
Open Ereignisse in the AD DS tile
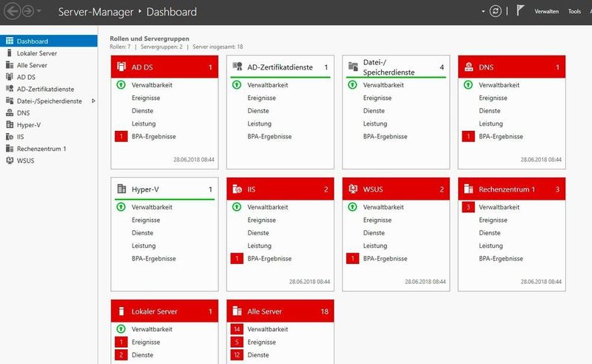click(146, 98)
